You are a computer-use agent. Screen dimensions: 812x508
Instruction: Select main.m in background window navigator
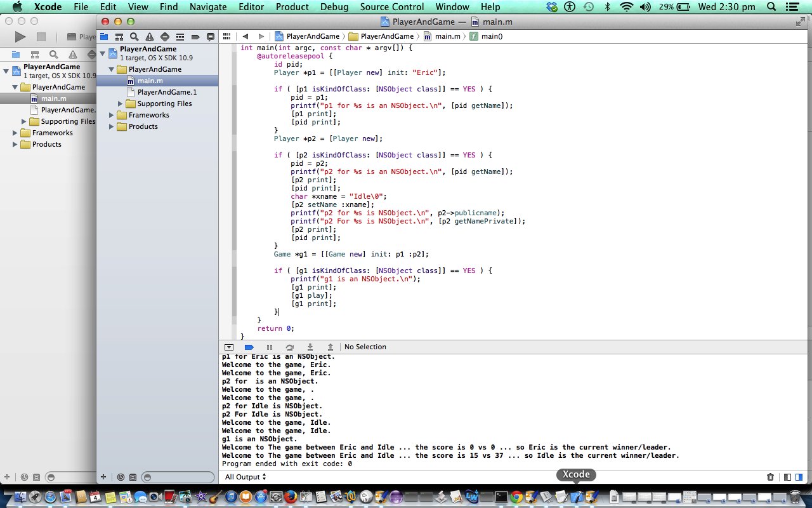click(x=48, y=98)
